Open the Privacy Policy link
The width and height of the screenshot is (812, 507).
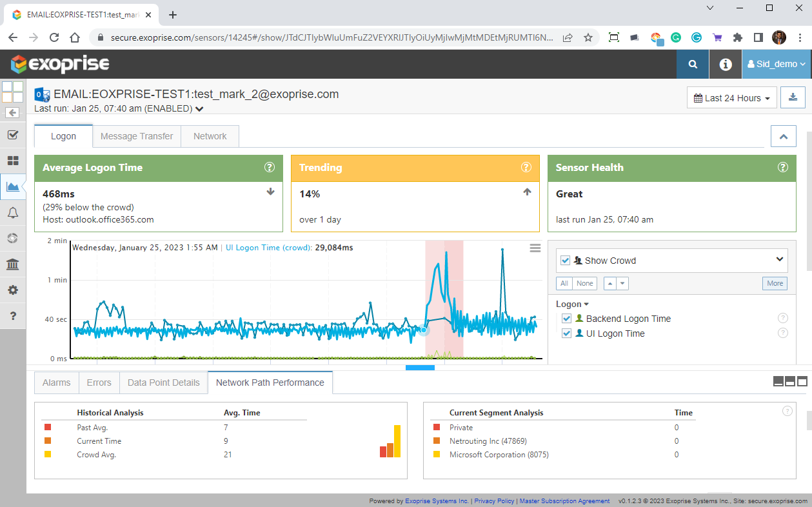(x=495, y=501)
